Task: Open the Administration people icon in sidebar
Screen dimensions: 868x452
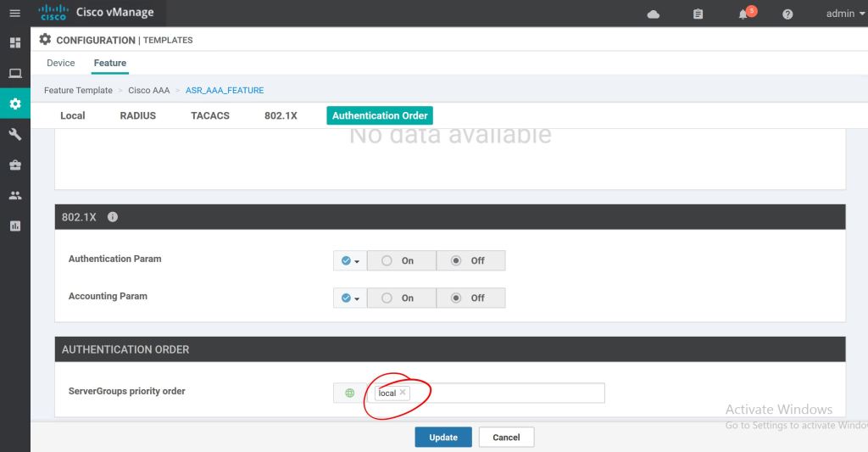Action: click(x=14, y=195)
